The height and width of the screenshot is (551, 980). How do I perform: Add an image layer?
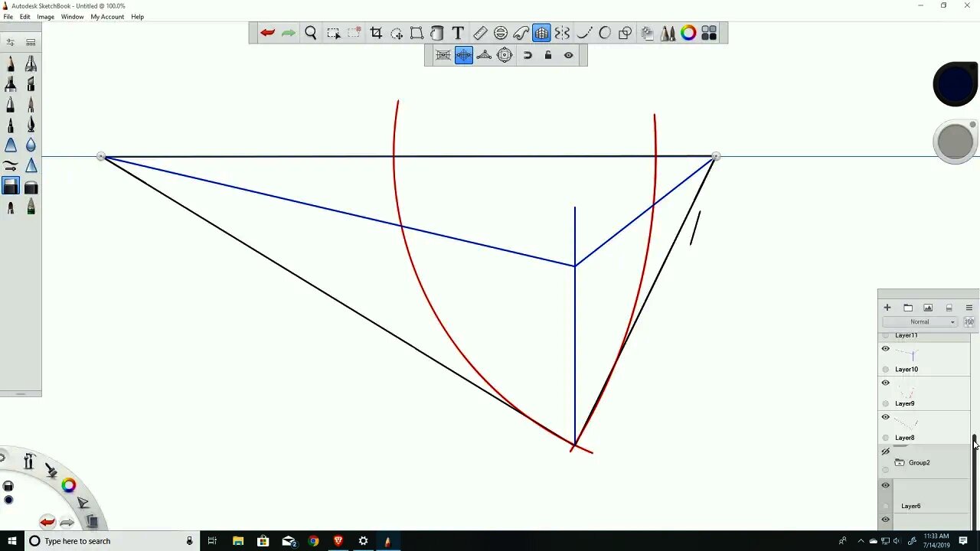coord(928,308)
